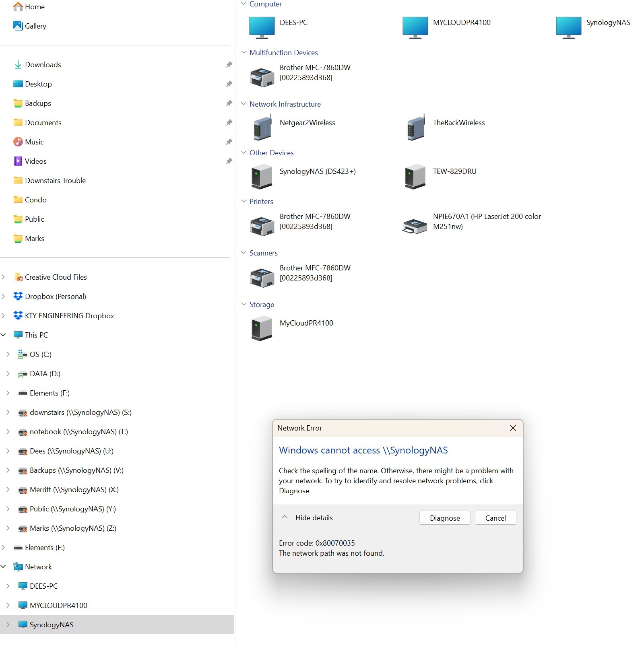
Task: Open the Public quick access folder
Action: point(29,219)
